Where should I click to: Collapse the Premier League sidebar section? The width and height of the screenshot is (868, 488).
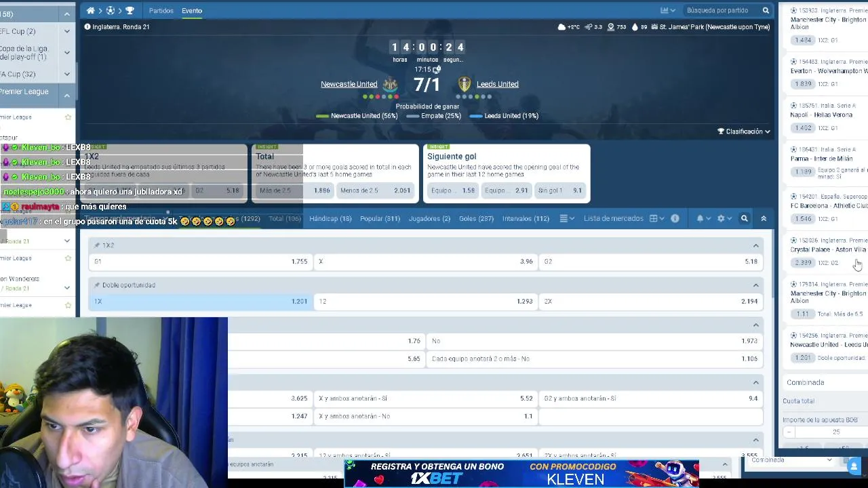pos(66,96)
